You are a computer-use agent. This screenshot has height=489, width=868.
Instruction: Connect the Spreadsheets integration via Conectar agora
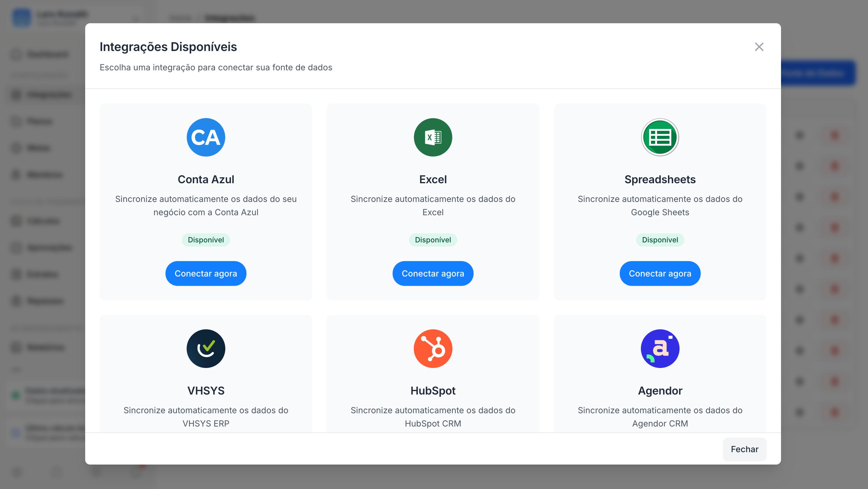click(660, 273)
